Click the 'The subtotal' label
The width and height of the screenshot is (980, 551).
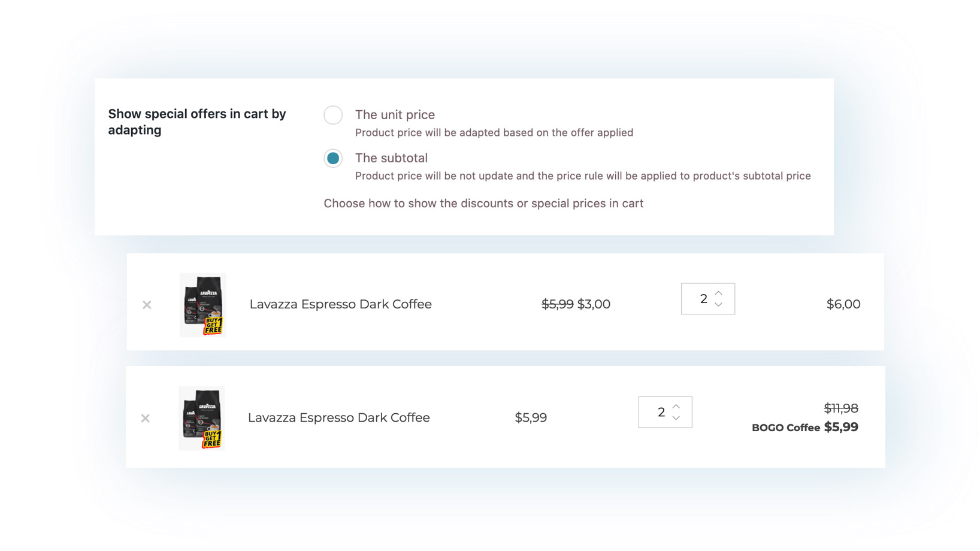click(x=391, y=158)
